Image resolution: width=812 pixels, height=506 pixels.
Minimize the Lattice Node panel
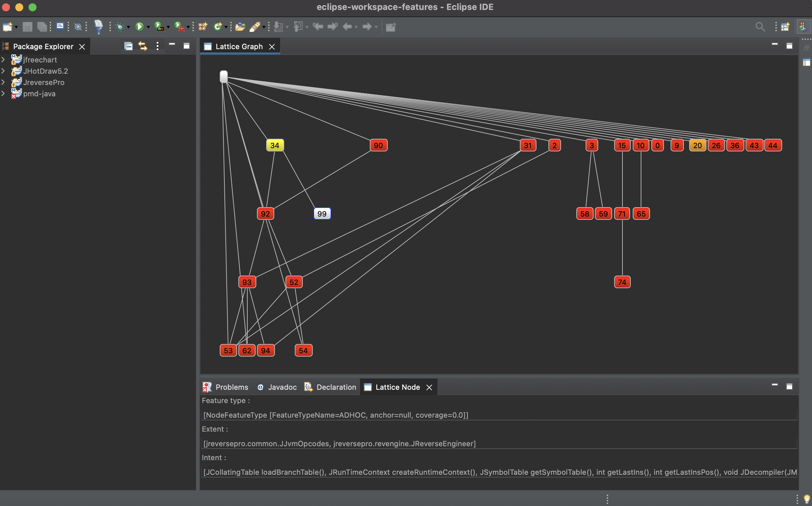click(774, 385)
